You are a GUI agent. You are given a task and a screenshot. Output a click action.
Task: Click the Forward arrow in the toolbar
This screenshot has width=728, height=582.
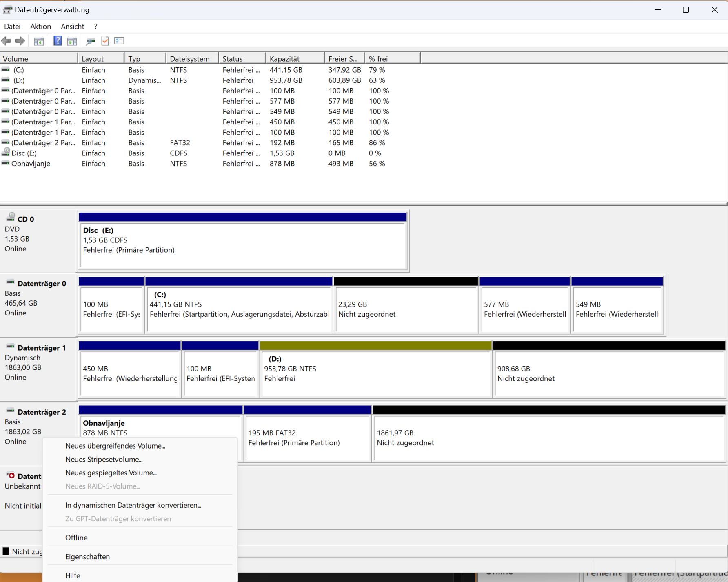click(20, 41)
